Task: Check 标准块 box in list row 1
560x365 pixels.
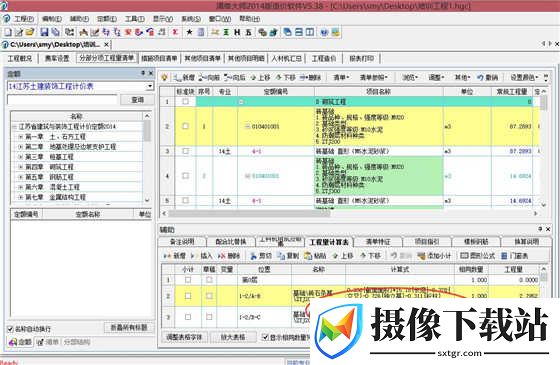Action: click(x=185, y=101)
